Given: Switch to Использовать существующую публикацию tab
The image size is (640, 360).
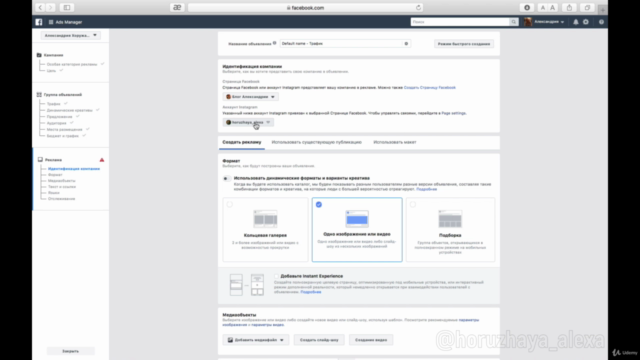Looking at the screenshot, I should point(316,142).
